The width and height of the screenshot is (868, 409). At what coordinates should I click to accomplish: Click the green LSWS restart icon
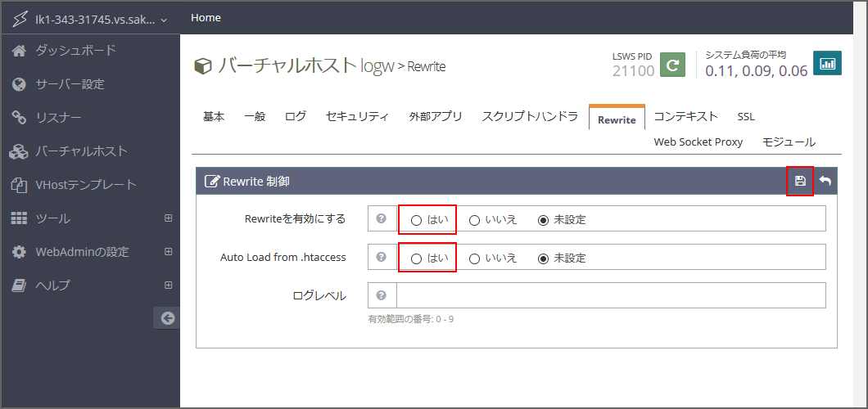click(x=672, y=65)
